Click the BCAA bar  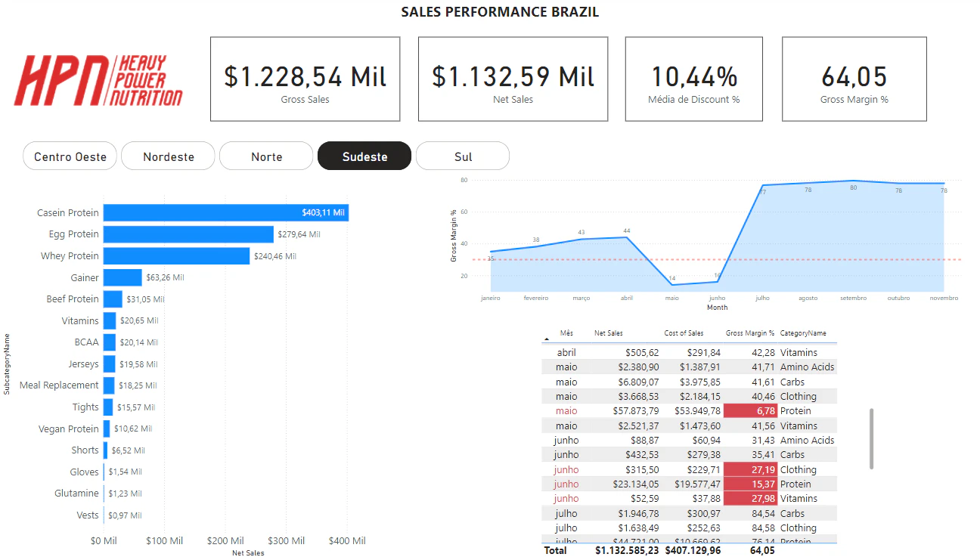(x=110, y=342)
